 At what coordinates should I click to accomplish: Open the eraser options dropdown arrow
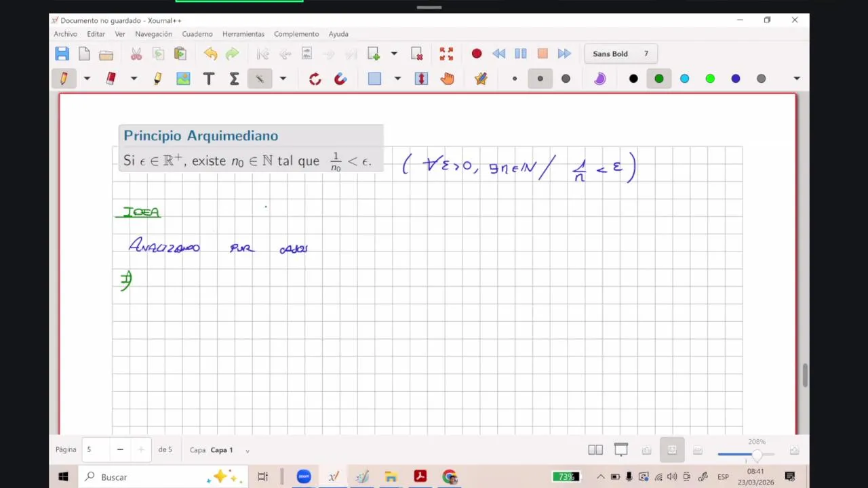pos(134,79)
